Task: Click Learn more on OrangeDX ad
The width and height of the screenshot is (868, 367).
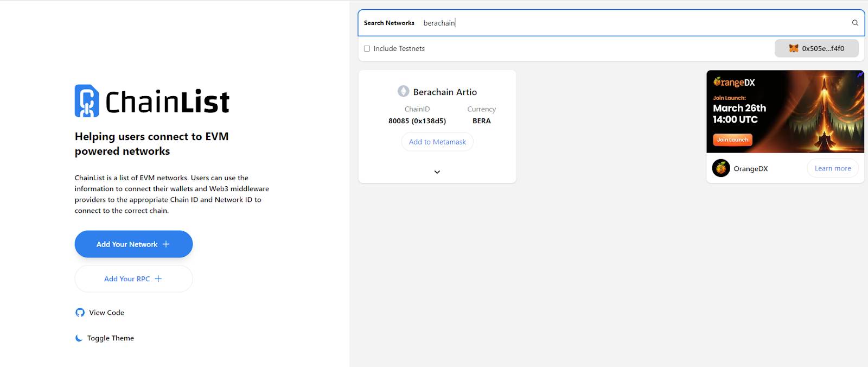Action: (x=833, y=168)
